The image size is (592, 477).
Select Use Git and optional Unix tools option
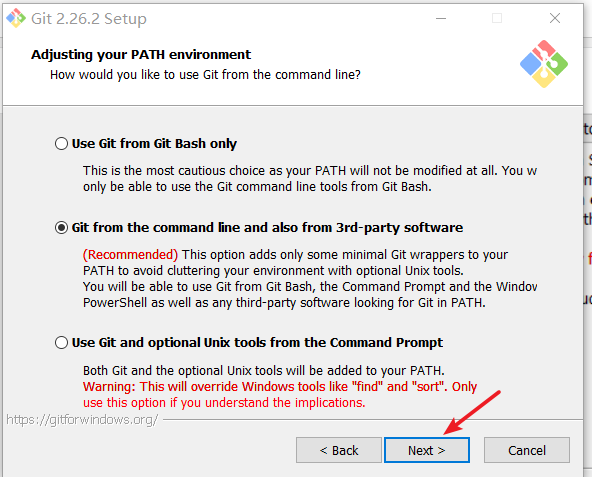click(x=61, y=343)
